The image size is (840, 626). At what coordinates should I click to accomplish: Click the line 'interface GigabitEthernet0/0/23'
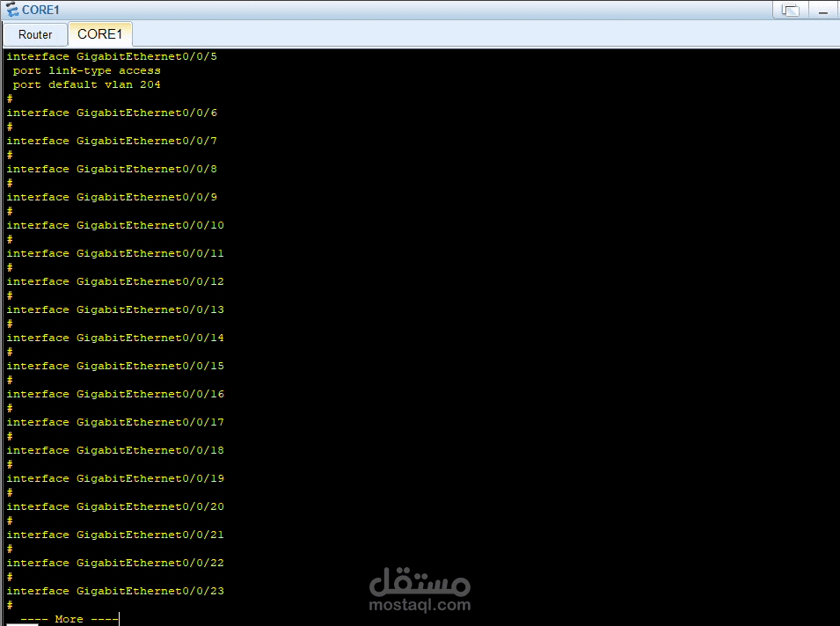coord(115,591)
